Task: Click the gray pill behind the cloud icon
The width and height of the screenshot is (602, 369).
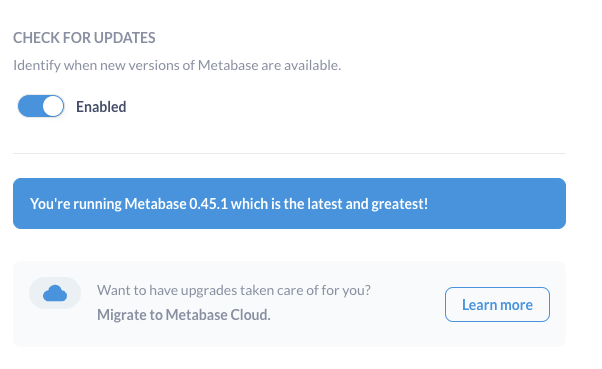Action: point(55,293)
